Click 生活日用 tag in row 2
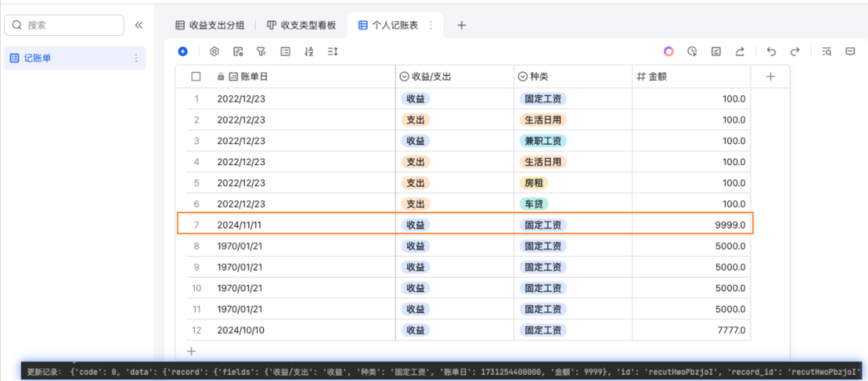This screenshot has width=868, height=381. pos(543,120)
